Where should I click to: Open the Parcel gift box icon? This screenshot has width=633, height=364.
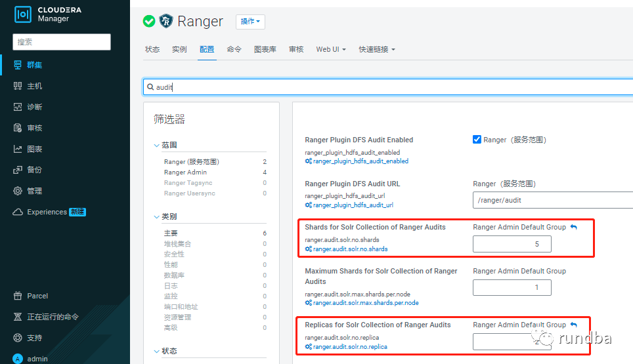point(17,296)
